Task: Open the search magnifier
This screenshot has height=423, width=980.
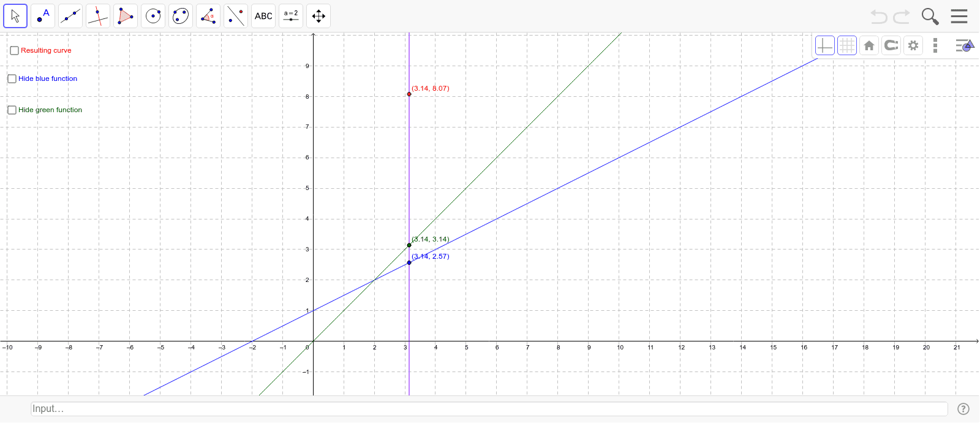Action: point(930,17)
